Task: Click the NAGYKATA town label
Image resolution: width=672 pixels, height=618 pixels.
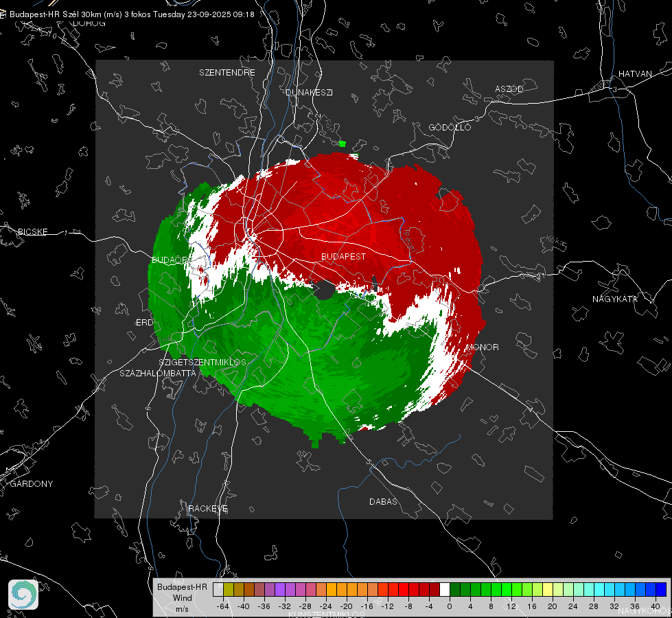Action: click(x=614, y=299)
